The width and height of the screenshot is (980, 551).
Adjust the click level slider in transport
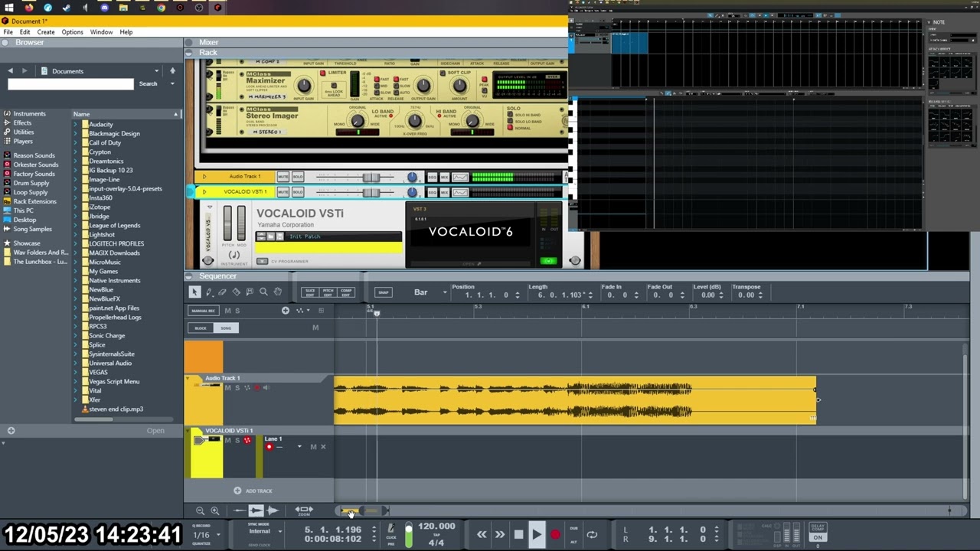point(408,535)
